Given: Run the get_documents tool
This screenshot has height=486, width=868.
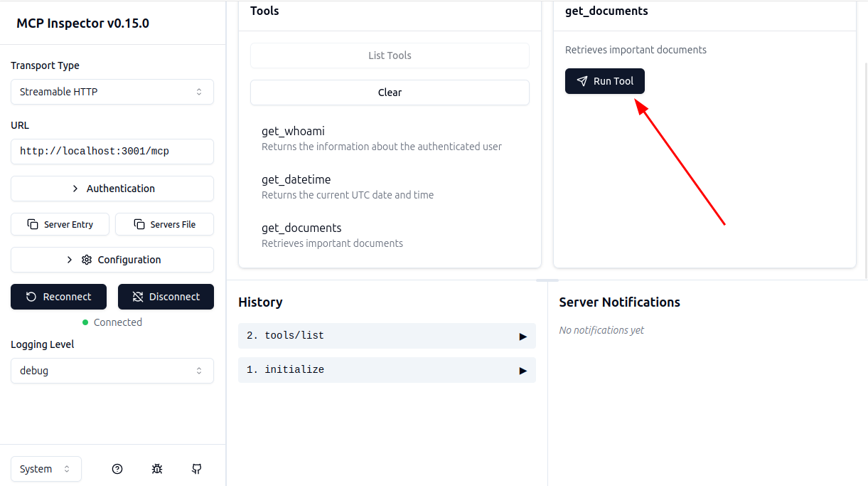Looking at the screenshot, I should coord(604,80).
